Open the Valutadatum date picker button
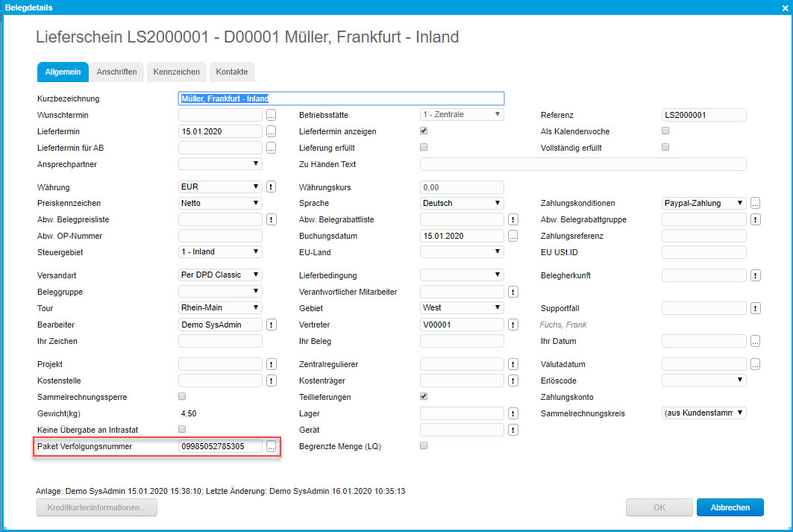 [755, 364]
